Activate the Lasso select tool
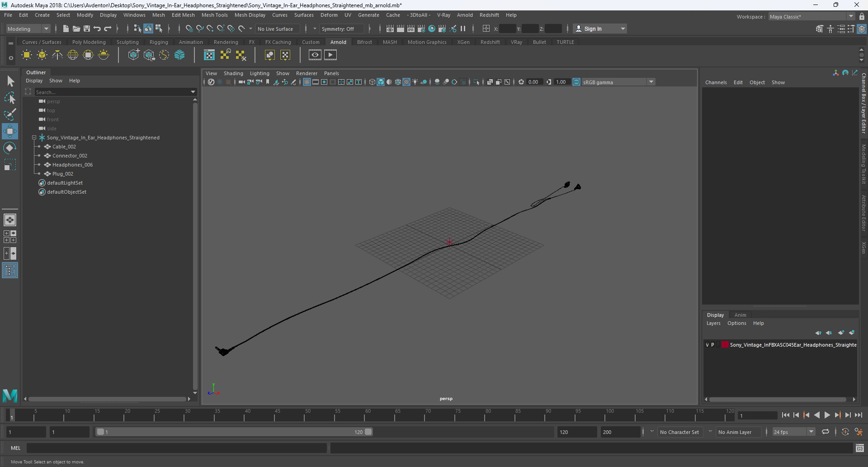 click(x=10, y=98)
